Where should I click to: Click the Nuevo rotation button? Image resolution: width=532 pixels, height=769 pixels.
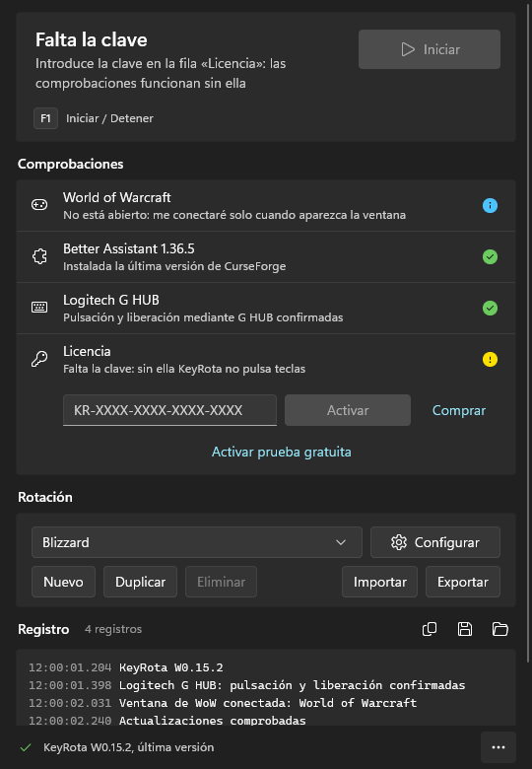click(64, 582)
